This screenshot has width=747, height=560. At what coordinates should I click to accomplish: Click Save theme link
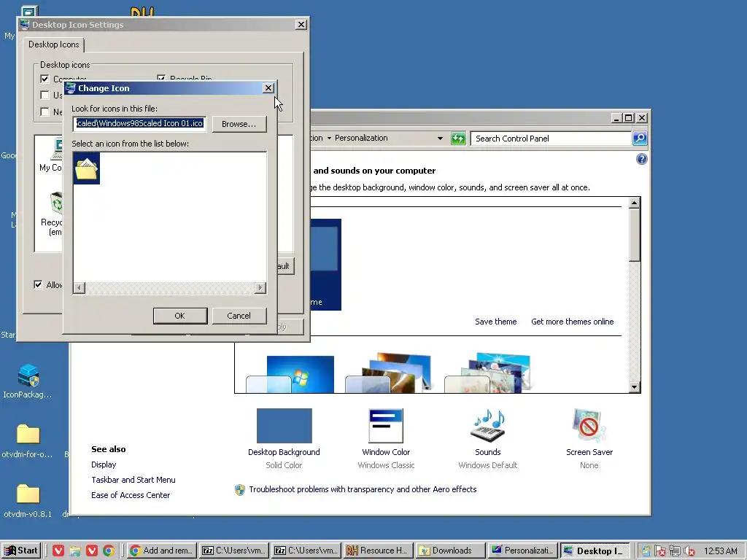[495, 322]
